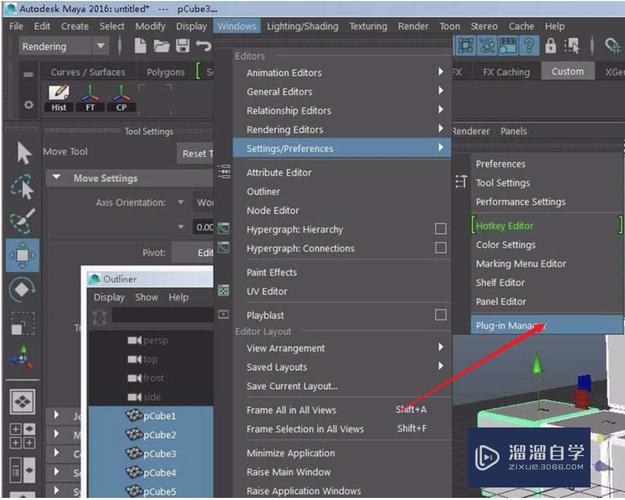This screenshot has height=500, width=625.
Task: Activate the Lasso select tool
Action: [22, 187]
